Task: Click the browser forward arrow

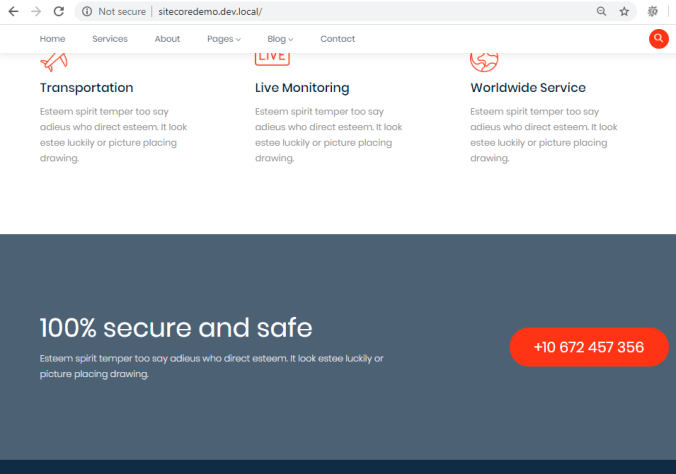Action: click(x=36, y=11)
